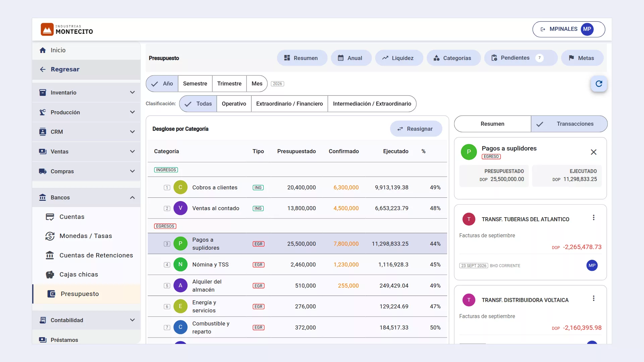Expand the Producción menu
This screenshot has width=644, height=362.
[86, 112]
